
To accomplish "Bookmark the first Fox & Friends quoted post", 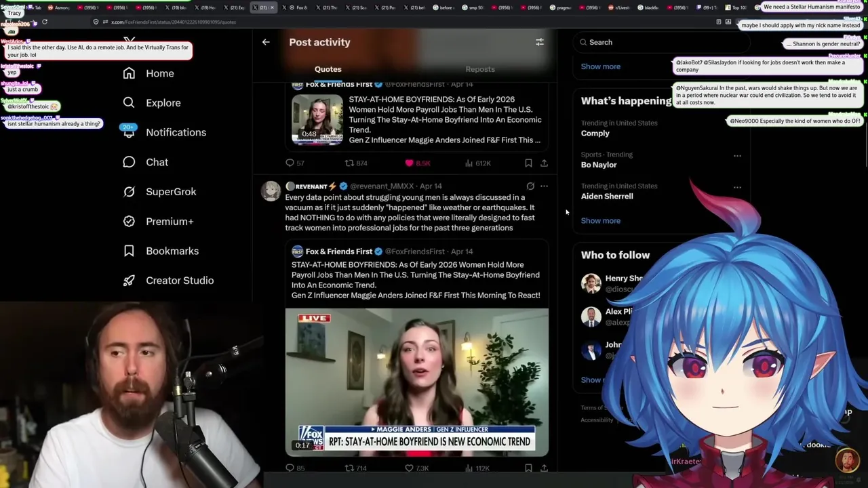I will [x=528, y=163].
